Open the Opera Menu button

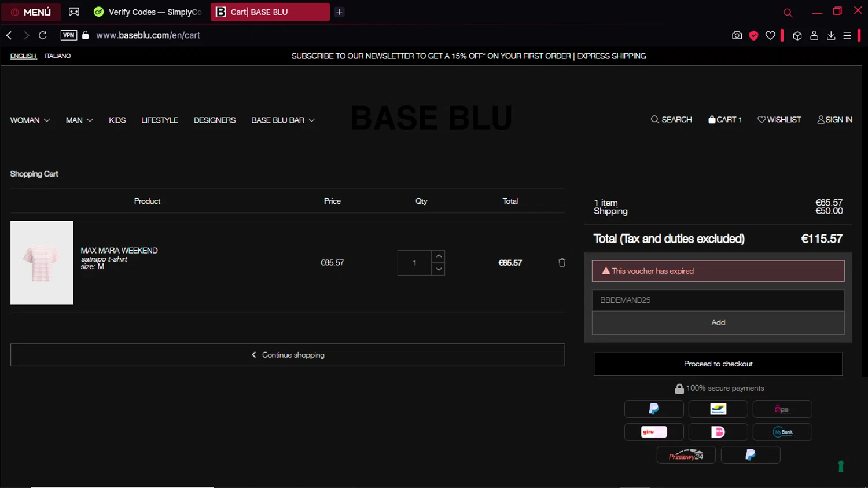31,12
